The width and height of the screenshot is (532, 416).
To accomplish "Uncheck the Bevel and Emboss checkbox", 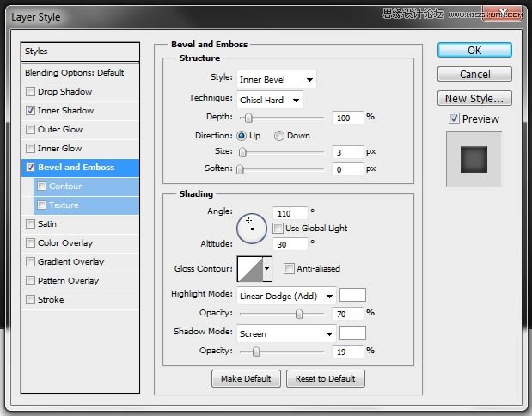I will click(x=31, y=168).
